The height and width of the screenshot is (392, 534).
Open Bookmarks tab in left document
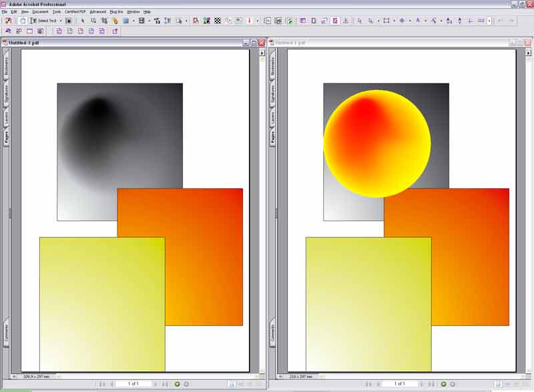pyautogui.click(x=7, y=66)
